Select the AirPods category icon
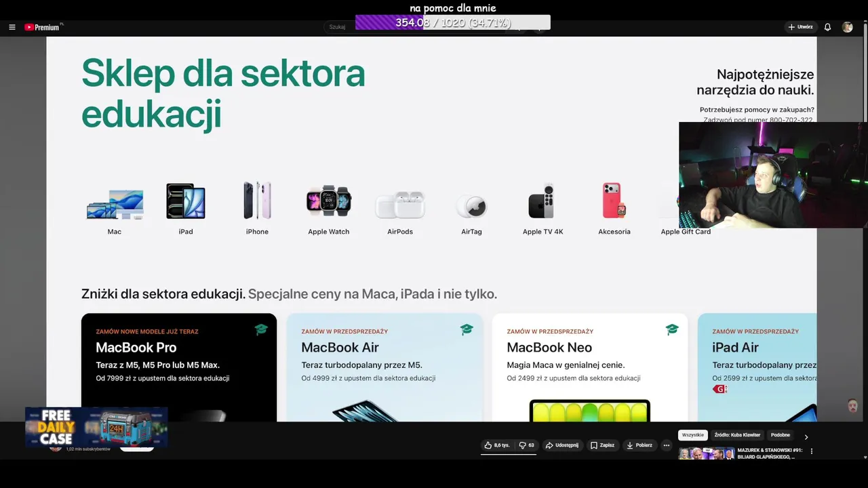The width and height of the screenshot is (868, 488). 400,205
